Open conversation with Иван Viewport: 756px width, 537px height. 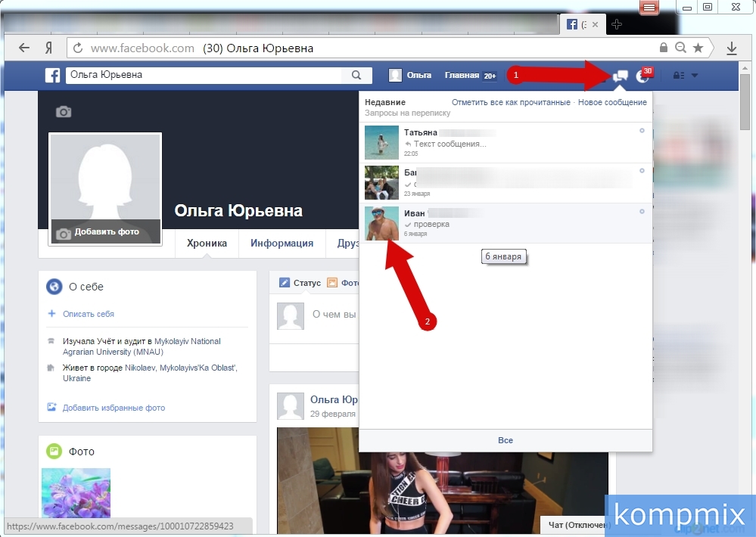click(x=506, y=223)
